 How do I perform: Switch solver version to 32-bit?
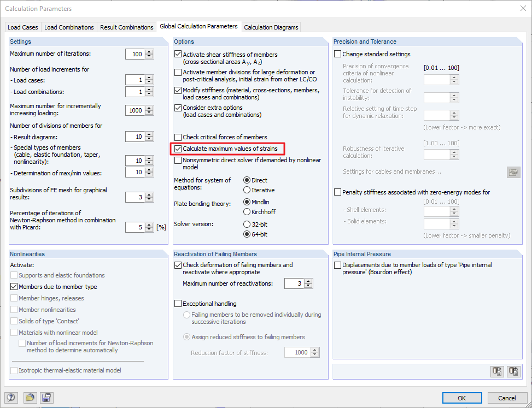click(x=245, y=223)
